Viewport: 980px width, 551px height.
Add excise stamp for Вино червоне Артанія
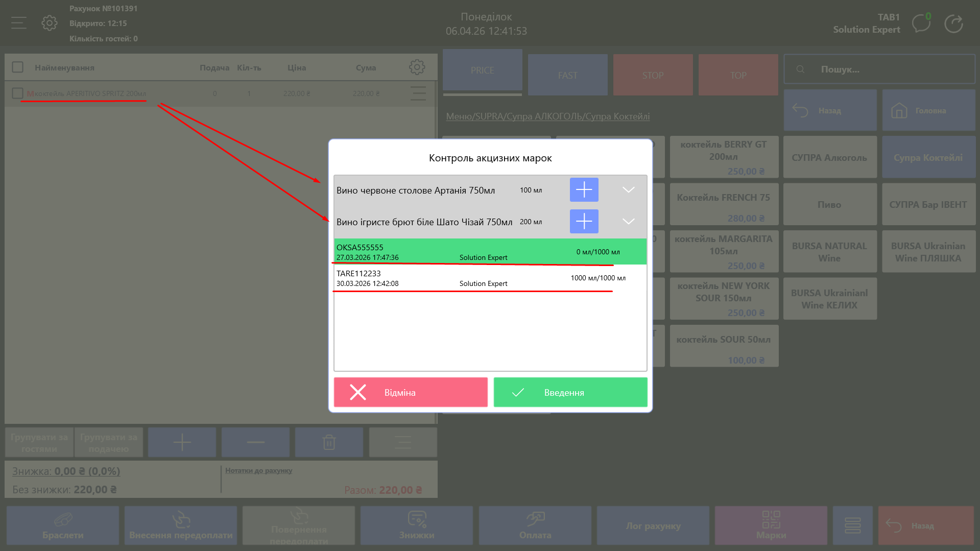pyautogui.click(x=584, y=190)
